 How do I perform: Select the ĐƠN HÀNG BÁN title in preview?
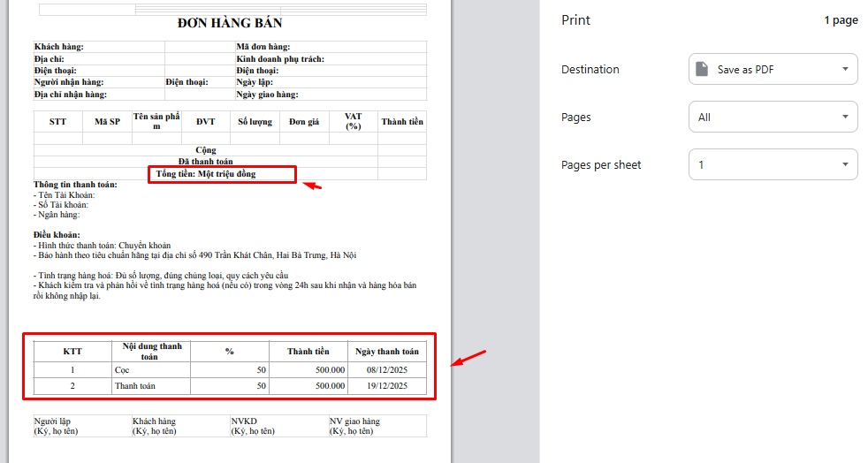coord(230,23)
